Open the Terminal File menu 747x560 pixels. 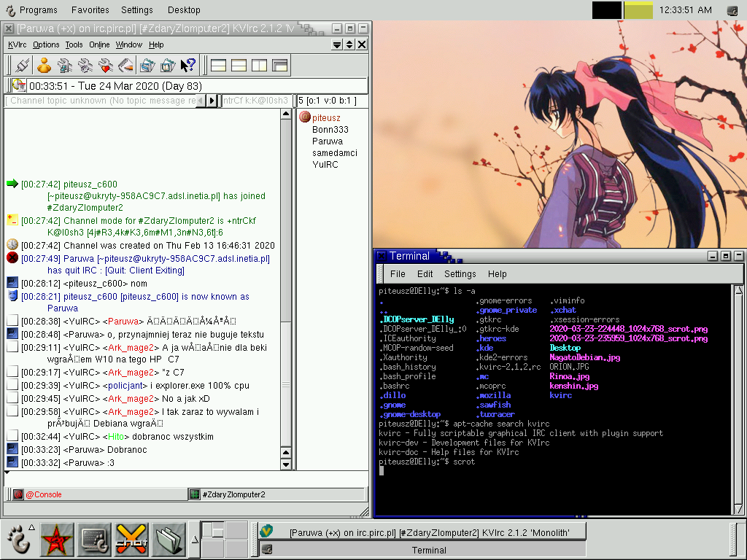[x=398, y=274]
